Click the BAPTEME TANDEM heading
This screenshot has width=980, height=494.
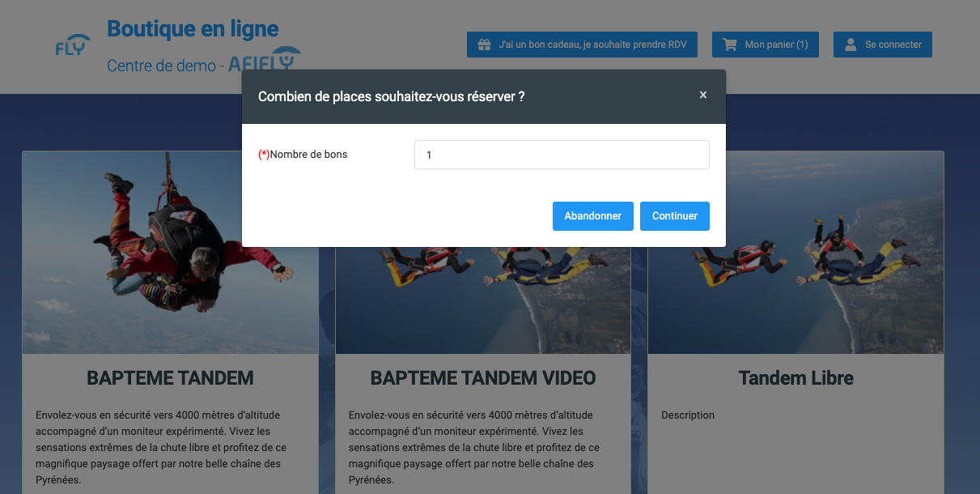click(x=170, y=378)
